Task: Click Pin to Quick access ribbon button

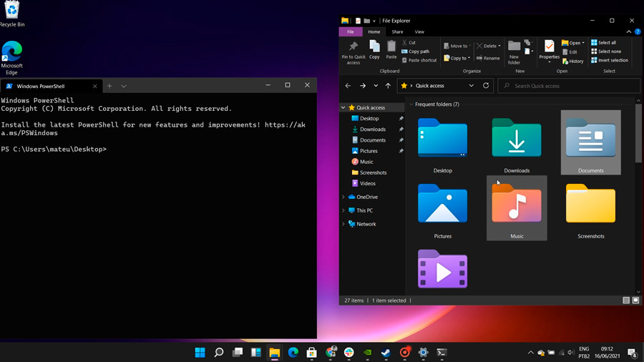Action: pyautogui.click(x=353, y=52)
